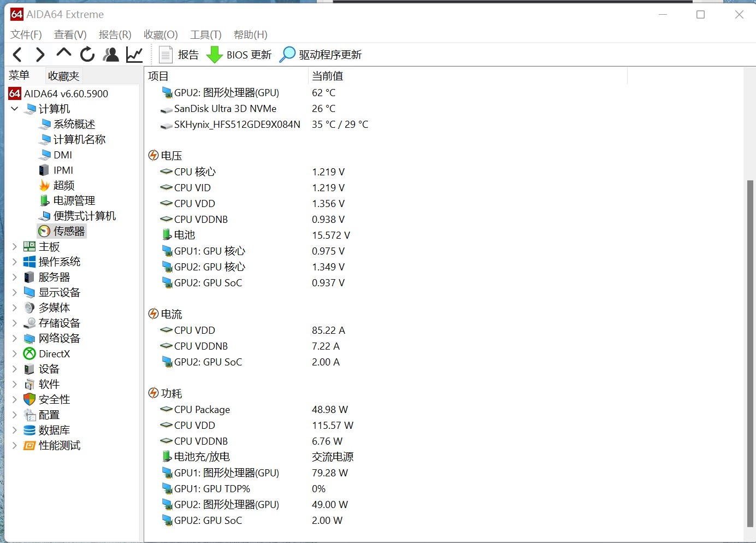Viewport: 756px width, 543px height.
Task: Expand the 存储设备 tree node
Action: coord(15,323)
